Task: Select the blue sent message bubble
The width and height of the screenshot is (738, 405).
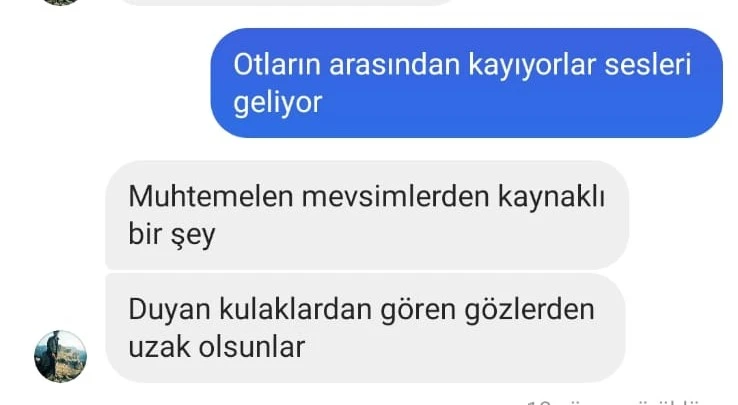Action: pos(466,83)
